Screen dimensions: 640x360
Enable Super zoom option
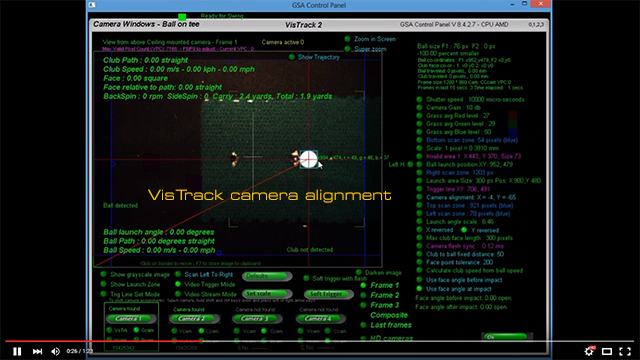click(x=347, y=49)
